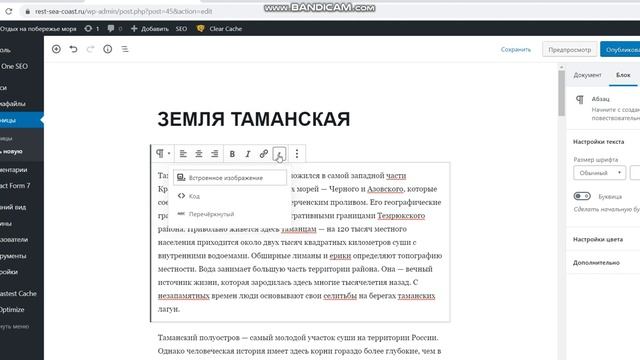Align text right

click(215, 153)
